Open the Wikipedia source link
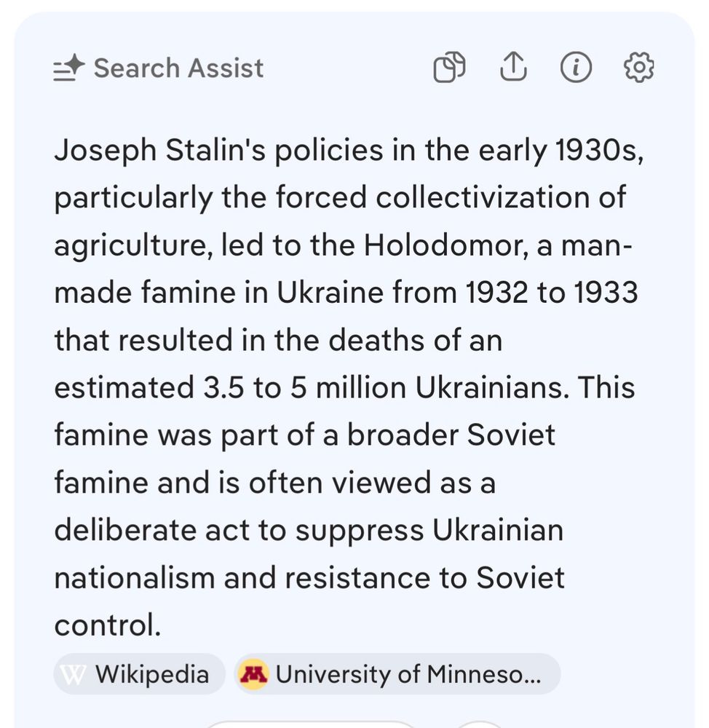Viewport: 709px width, 728px height. [x=139, y=674]
